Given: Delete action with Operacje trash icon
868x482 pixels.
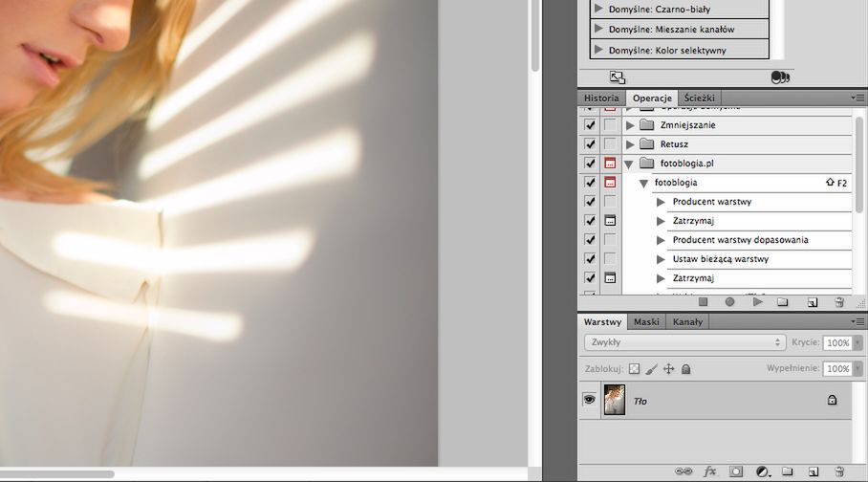Looking at the screenshot, I should [839, 302].
